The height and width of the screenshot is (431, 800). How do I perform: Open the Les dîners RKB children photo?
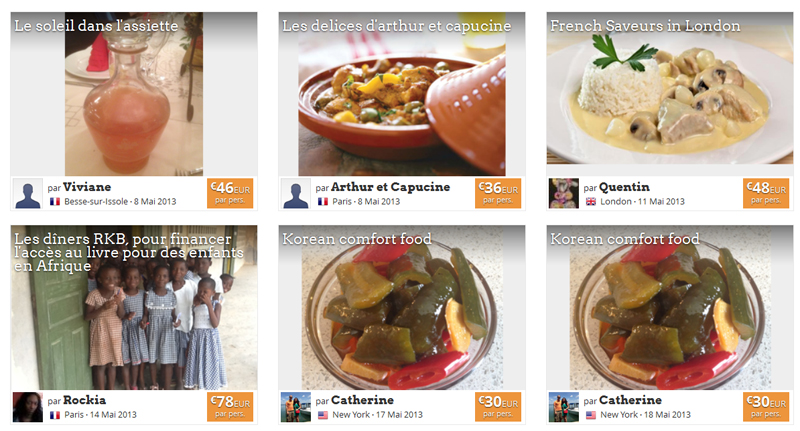coord(134,308)
